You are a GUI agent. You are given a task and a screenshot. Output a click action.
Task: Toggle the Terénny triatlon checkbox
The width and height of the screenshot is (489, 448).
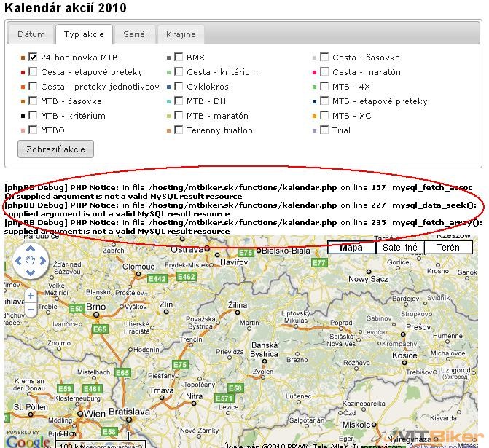(179, 130)
